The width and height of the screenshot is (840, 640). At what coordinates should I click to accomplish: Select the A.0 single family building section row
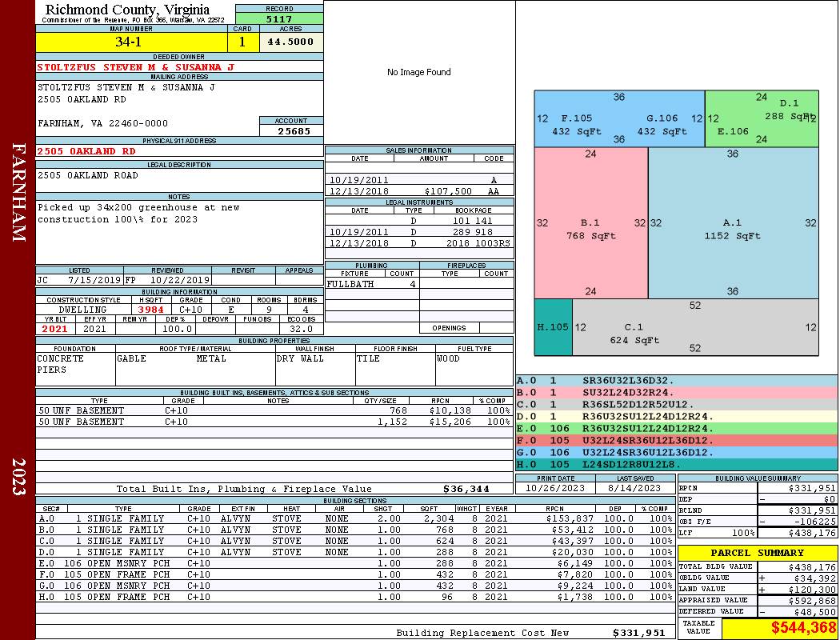tap(354, 518)
